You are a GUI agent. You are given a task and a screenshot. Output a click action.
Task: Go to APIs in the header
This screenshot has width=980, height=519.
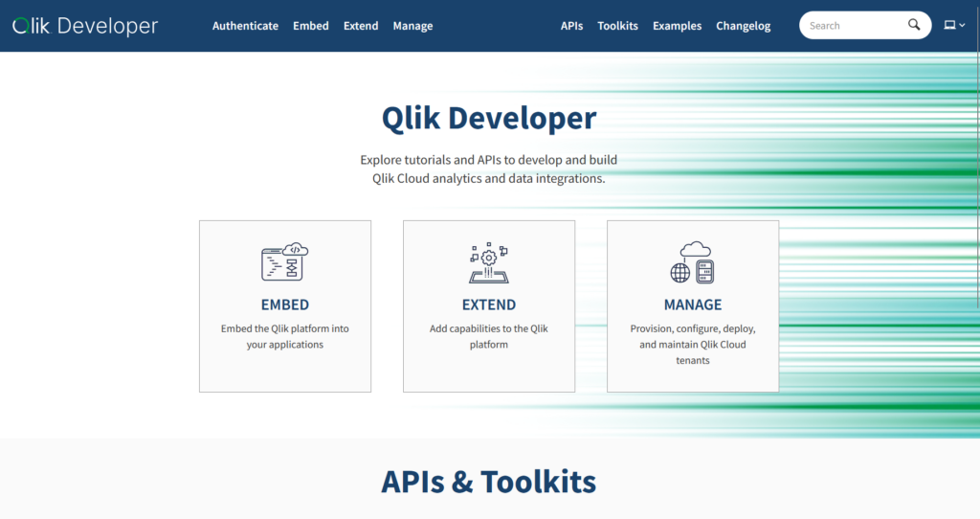(x=571, y=26)
